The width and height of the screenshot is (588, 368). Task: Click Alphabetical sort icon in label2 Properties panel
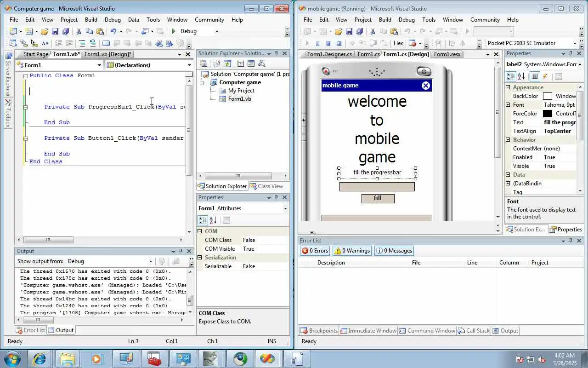[x=521, y=76]
